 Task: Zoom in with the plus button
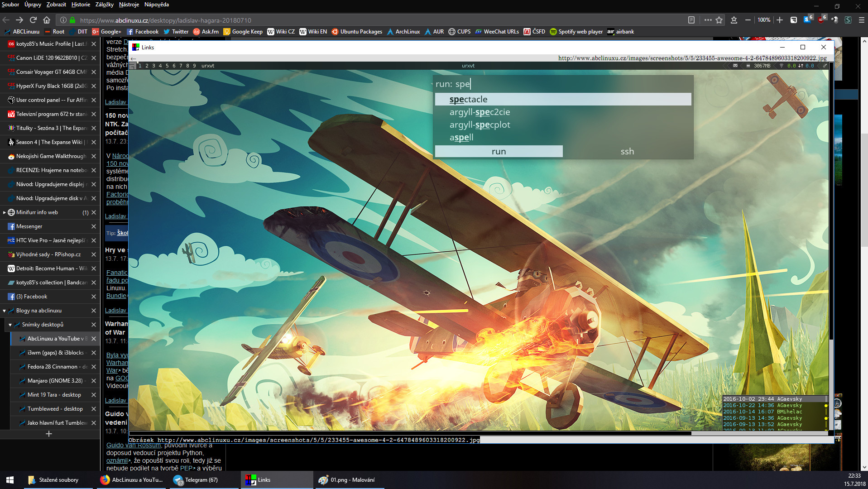pyautogui.click(x=780, y=20)
